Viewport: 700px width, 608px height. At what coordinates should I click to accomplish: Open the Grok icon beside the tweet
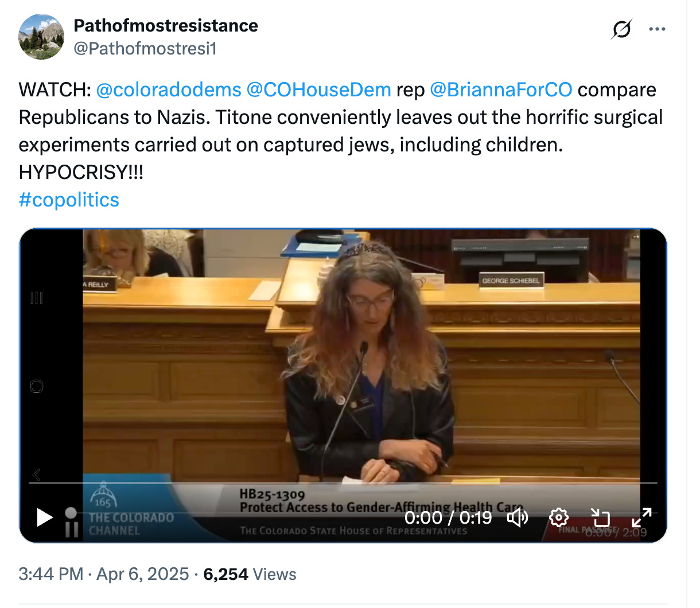(x=621, y=29)
